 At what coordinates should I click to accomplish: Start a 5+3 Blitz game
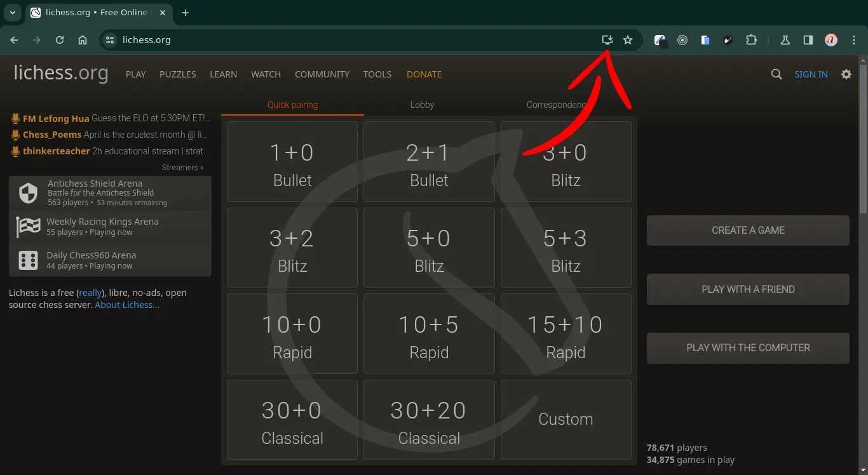(x=566, y=248)
